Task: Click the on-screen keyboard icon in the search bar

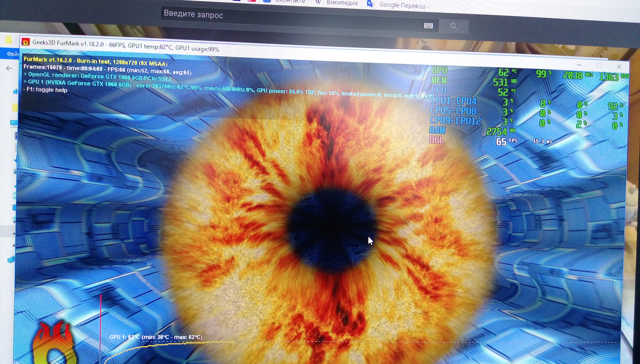Action: pyautogui.click(x=428, y=26)
